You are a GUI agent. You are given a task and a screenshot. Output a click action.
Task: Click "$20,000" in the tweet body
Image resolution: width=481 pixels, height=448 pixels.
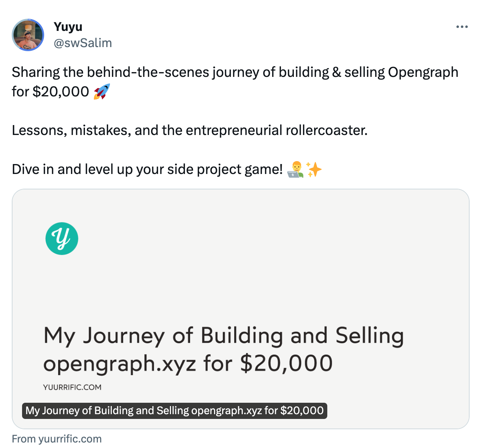pyautogui.click(x=61, y=92)
